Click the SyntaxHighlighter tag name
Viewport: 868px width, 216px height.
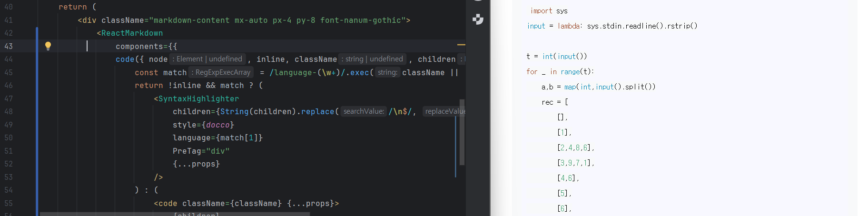[x=198, y=98]
